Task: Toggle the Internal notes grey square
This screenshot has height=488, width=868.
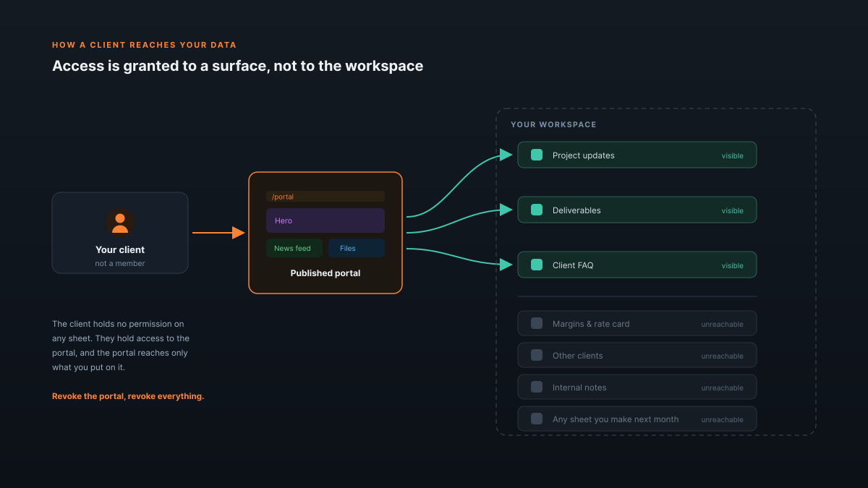Action: [537, 387]
